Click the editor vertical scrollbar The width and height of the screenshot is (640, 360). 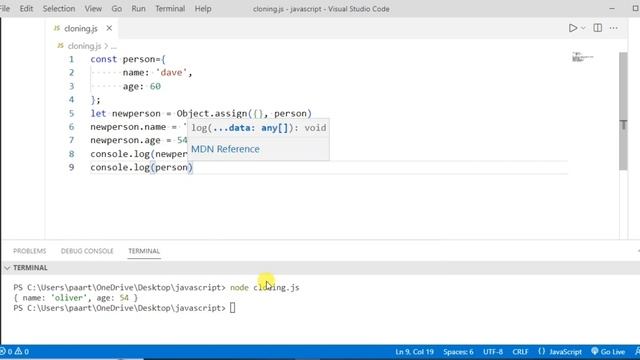(623, 110)
